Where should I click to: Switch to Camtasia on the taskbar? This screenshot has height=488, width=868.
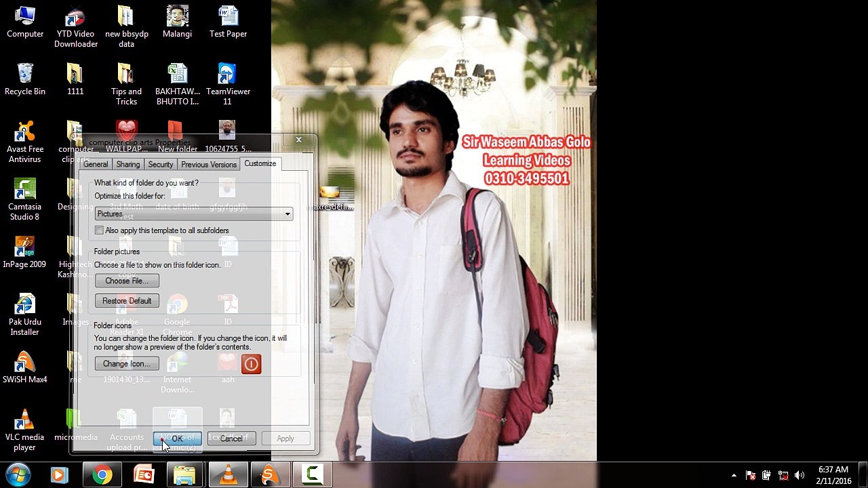tap(312, 475)
